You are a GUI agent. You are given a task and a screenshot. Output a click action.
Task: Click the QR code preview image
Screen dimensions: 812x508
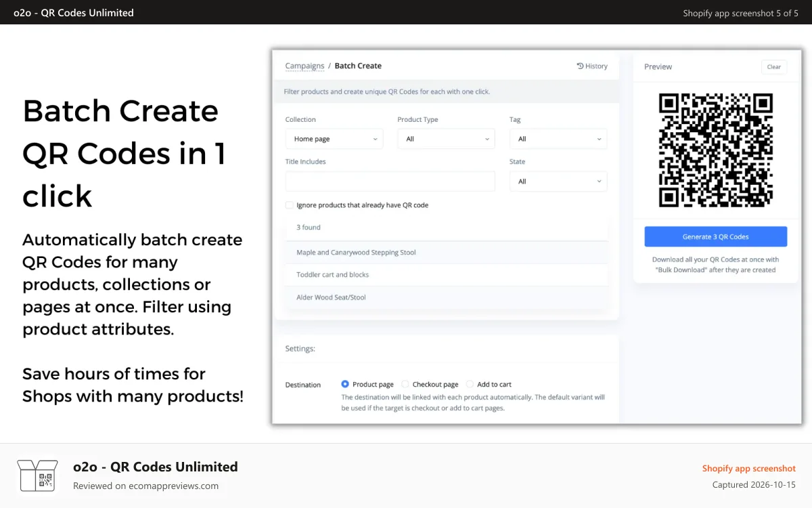tap(715, 150)
